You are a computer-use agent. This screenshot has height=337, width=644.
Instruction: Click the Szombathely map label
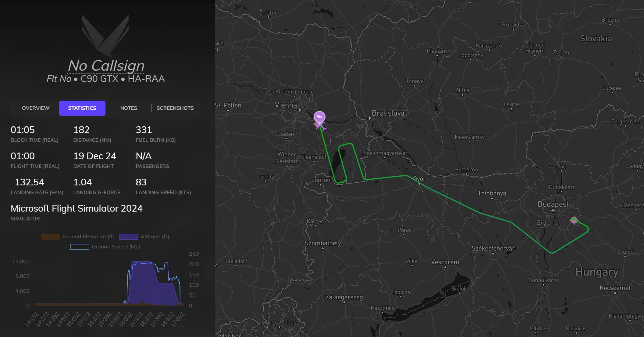[323, 243]
